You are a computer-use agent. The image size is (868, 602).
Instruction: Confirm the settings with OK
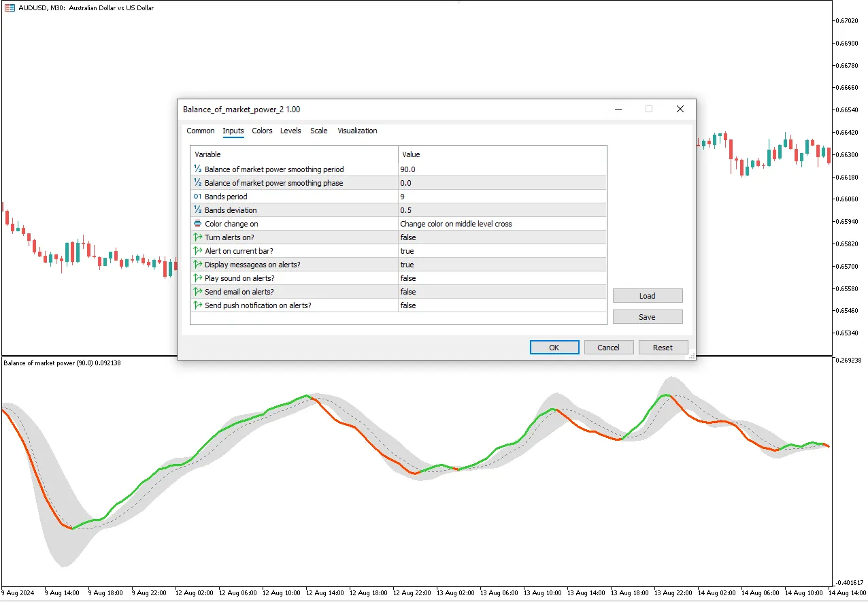pos(554,348)
